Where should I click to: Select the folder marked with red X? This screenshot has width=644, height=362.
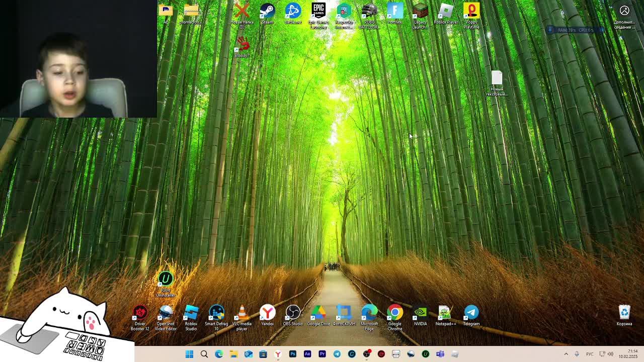coord(242,16)
